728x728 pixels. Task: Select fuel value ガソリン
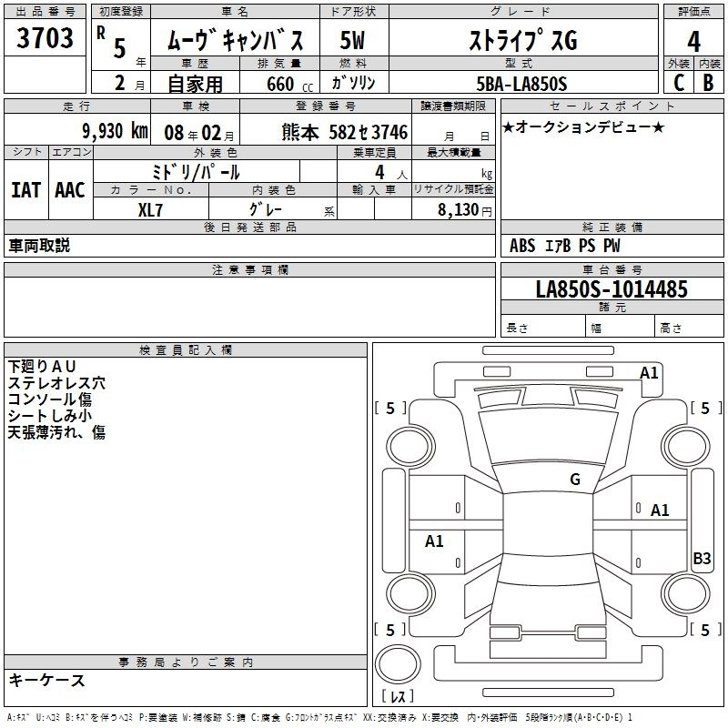pyautogui.click(x=353, y=83)
